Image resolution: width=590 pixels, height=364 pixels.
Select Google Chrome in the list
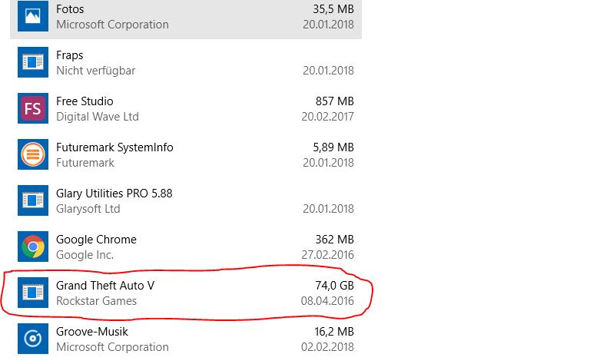click(x=96, y=240)
